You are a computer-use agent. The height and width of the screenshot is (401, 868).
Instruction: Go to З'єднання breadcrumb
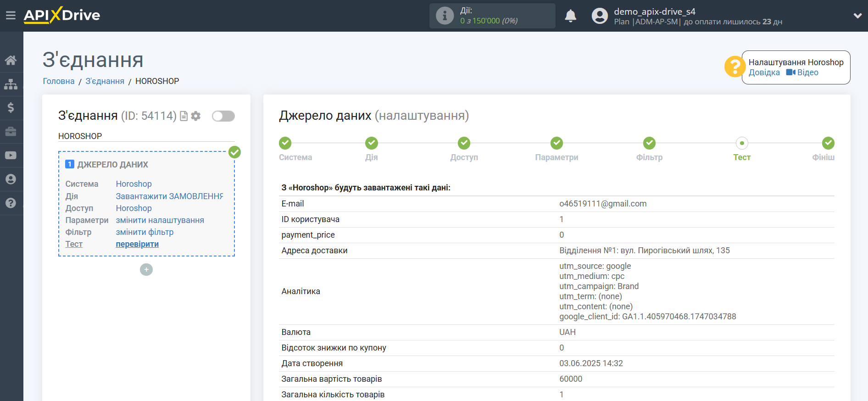(105, 81)
